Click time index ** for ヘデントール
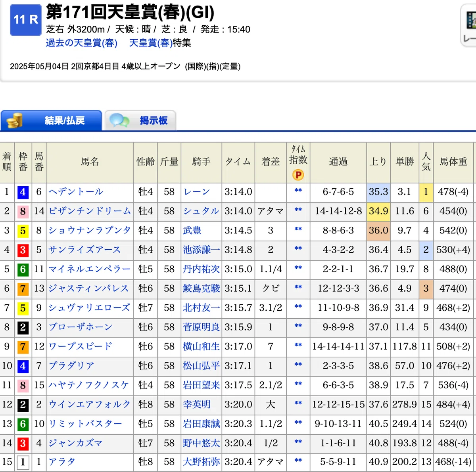The image size is (476, 472). tap(298, 191)
